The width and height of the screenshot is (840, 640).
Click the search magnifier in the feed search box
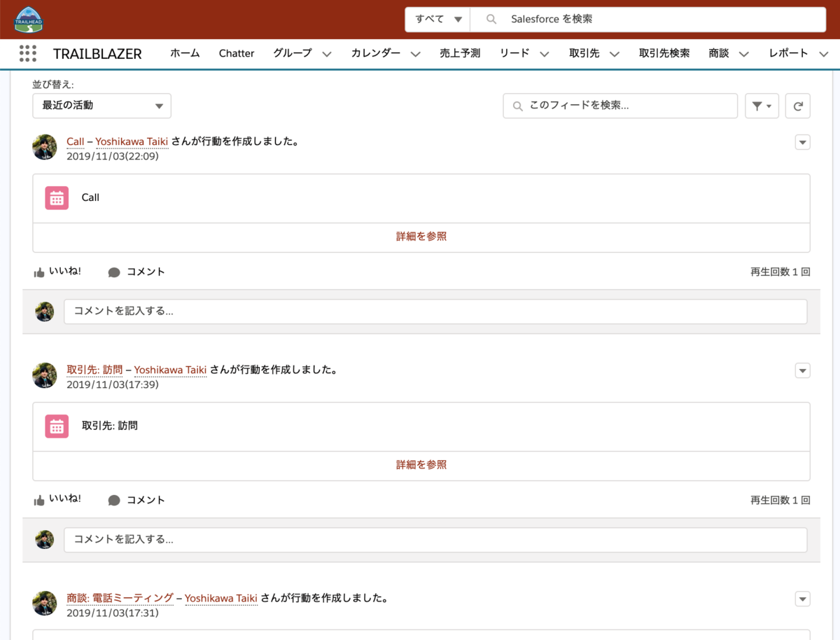pyautogui.click(x=517, y=106)
